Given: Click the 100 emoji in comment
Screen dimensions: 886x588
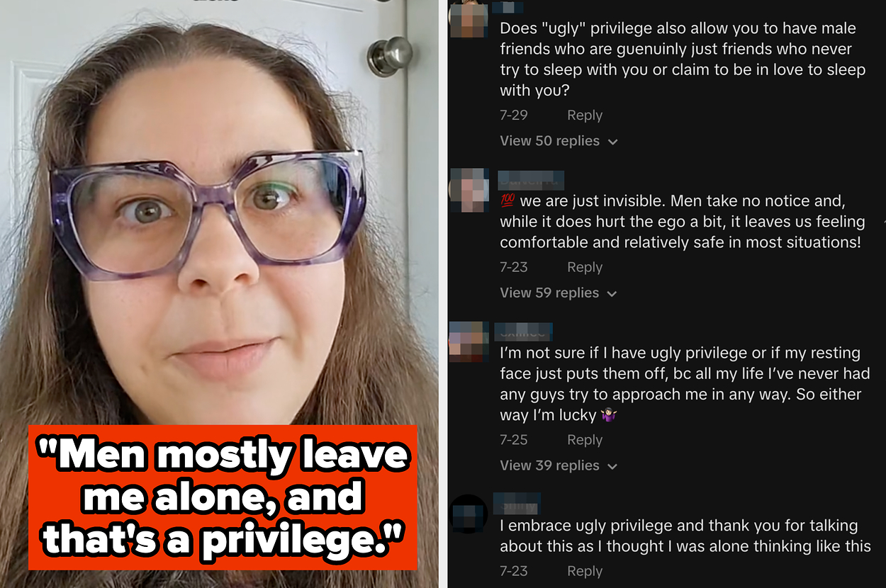Looking at the screenshot, I should coord(507,202).
